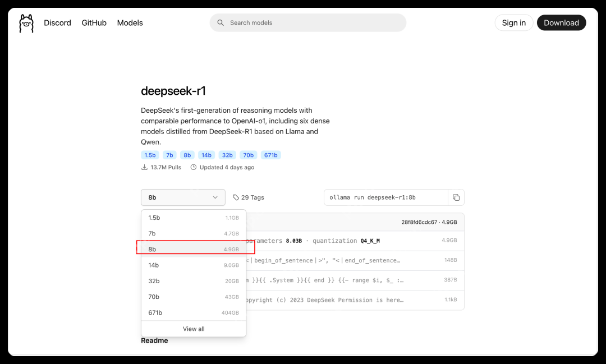Click the Sign in button
This screenshot has height=364, width=606.
pyautogui.click(x=513, y=23)
